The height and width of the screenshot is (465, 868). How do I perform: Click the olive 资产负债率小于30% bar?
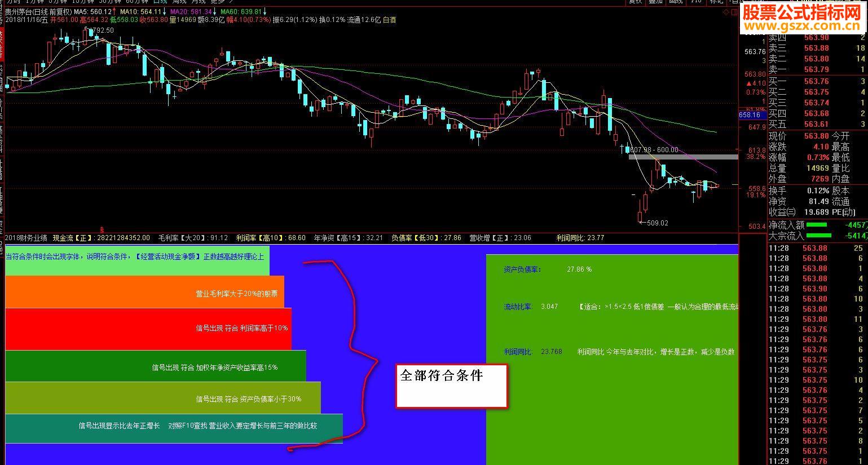162,397
